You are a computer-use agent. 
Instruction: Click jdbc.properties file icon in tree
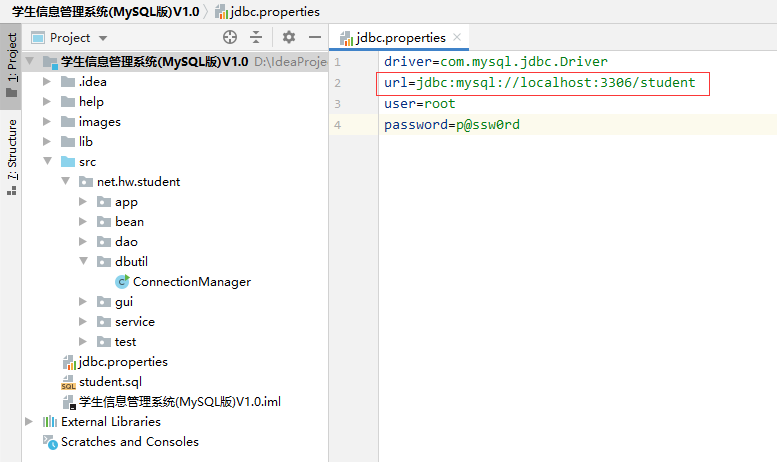click(68, 362)
